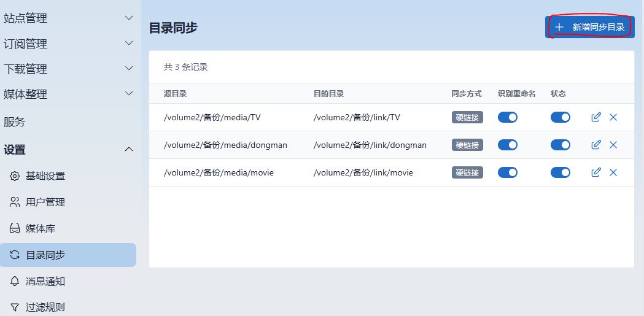Screen dimensions: 644x316
Task: Expand the 站点管理 menu chevron
Action: point(129,18)
